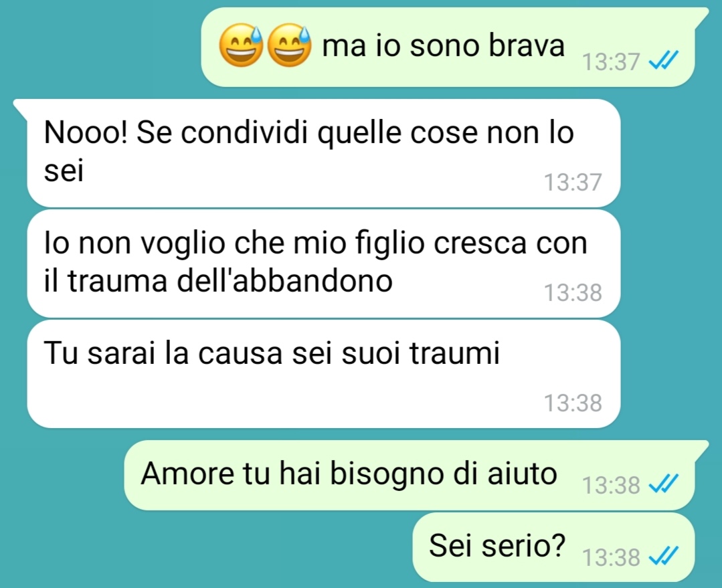Click the 13:38 timestamp under 'Tu sarai la causa'
Screen dimensions: 722x588
coord(573,403)
